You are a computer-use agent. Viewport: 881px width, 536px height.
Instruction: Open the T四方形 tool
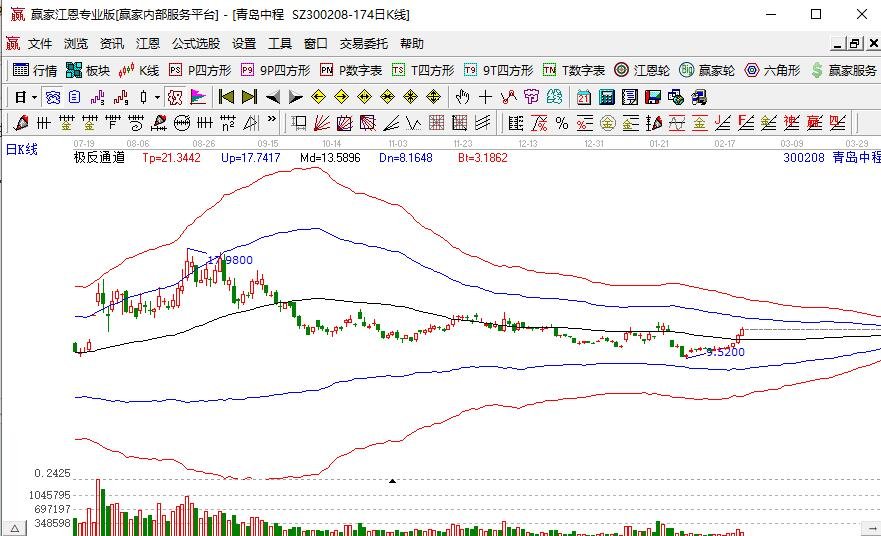[423, 70]
